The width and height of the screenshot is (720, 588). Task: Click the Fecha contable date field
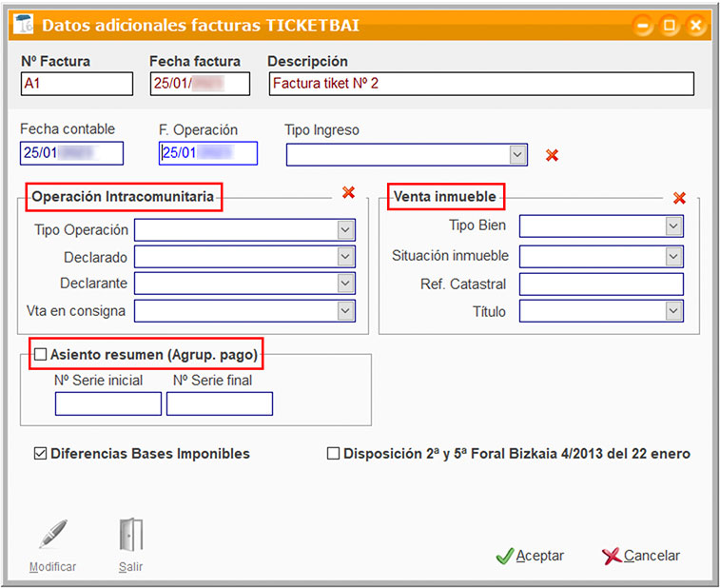[71, 153]
